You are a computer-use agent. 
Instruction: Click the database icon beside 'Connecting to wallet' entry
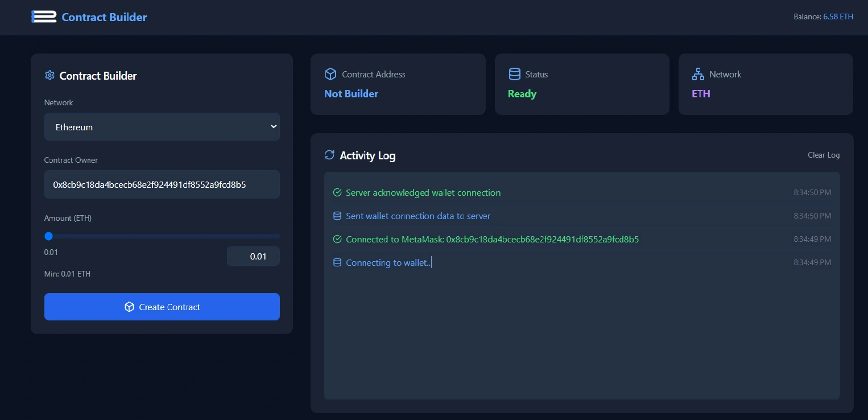pyautogui.click(x=337, y=262)
